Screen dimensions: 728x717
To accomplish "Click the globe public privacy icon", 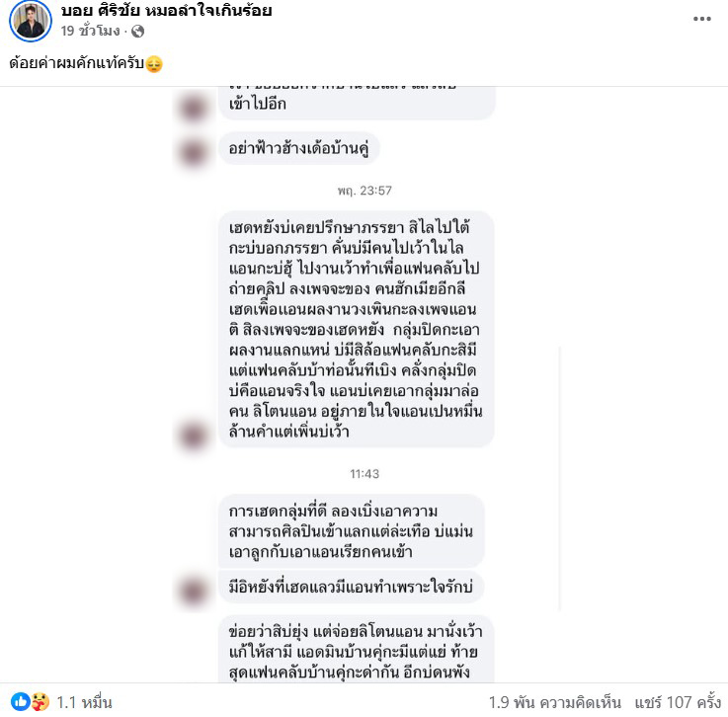I will pyautogui.click(x=138, y=31).
